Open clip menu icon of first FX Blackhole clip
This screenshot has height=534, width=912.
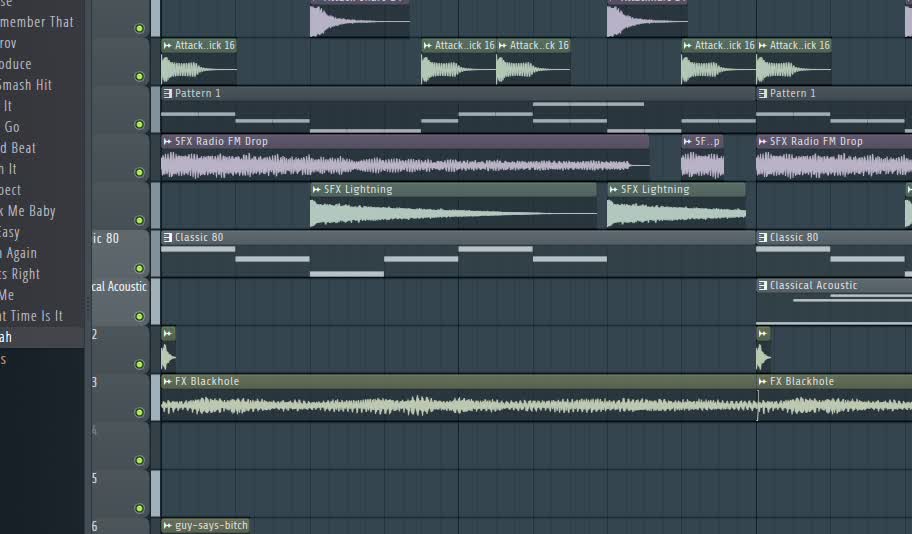(x=168, y=382)
